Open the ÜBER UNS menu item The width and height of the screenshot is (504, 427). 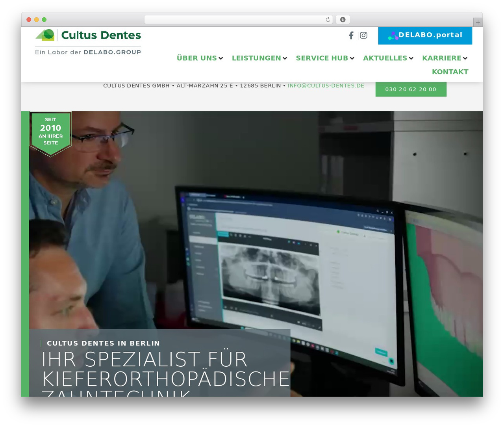(x=197, y=58)
